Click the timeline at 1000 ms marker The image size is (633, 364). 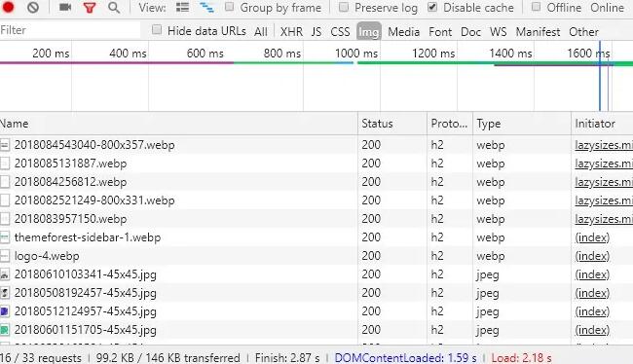tap(356, 54)
